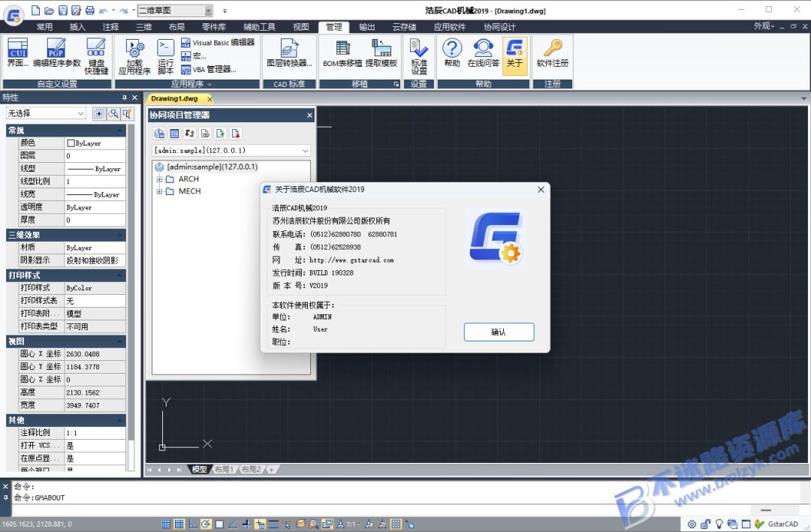The height and width of the screenshot is (532, 811).
Task: Open 标准设置 tool
Action: [419, 56]
